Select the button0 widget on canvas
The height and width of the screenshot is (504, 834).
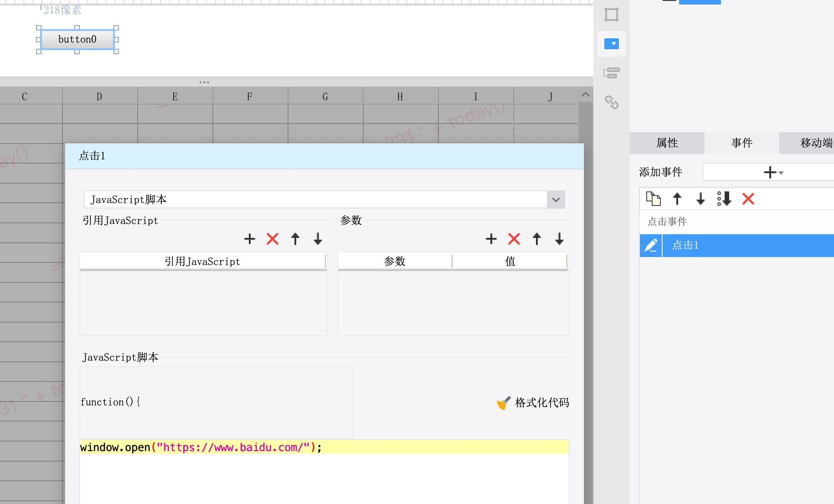pyautogui.click(x=77, y=40)
